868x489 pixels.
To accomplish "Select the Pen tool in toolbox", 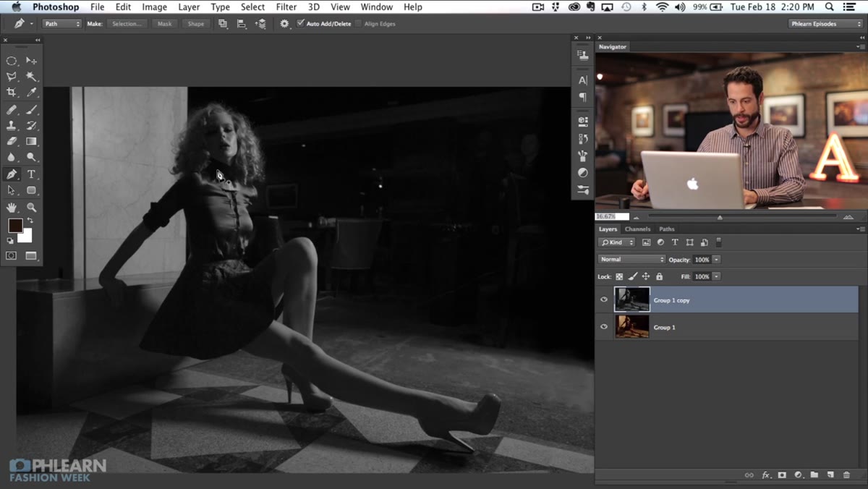I will click(x=12, y=174).
